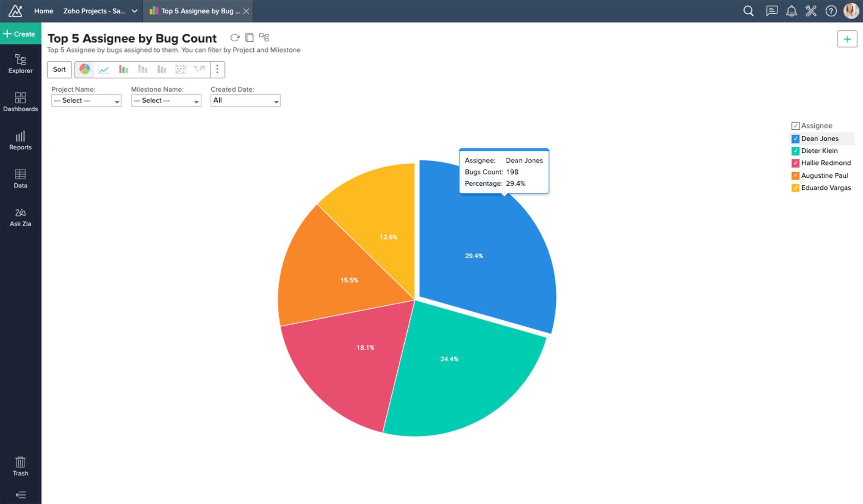Switch to line chart type icon
863x504 pixels.
coord(104,69)
